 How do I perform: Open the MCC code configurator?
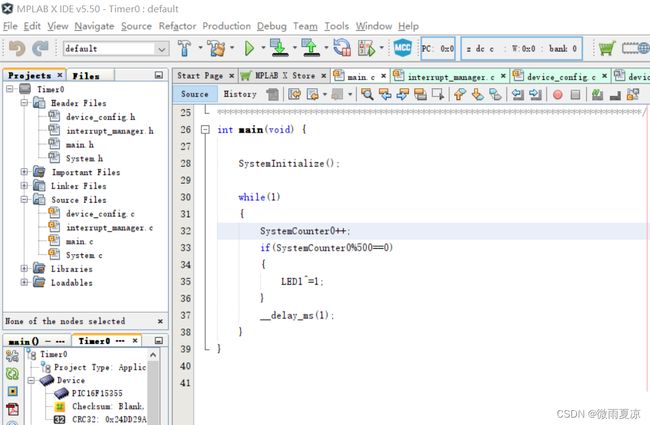[402, 48]
